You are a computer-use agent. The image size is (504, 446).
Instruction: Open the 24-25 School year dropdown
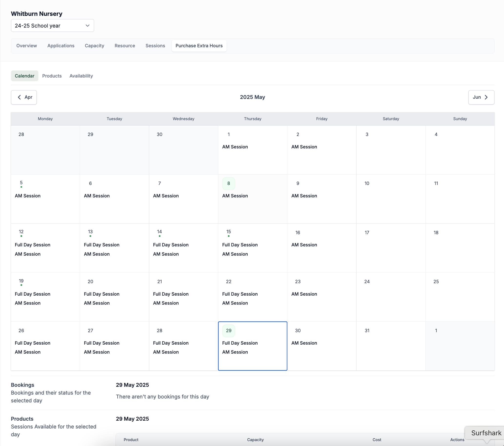coord(52,26)
